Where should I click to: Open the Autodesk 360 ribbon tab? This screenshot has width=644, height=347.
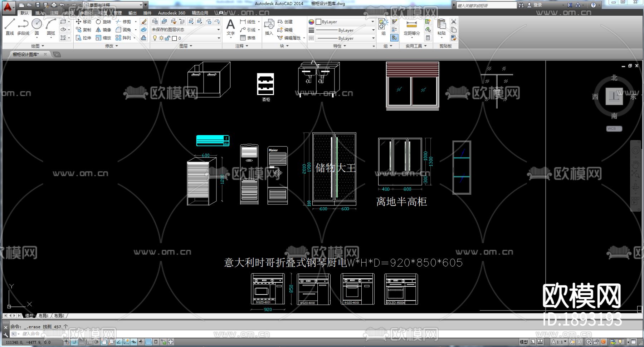click(x=172, y=13)
